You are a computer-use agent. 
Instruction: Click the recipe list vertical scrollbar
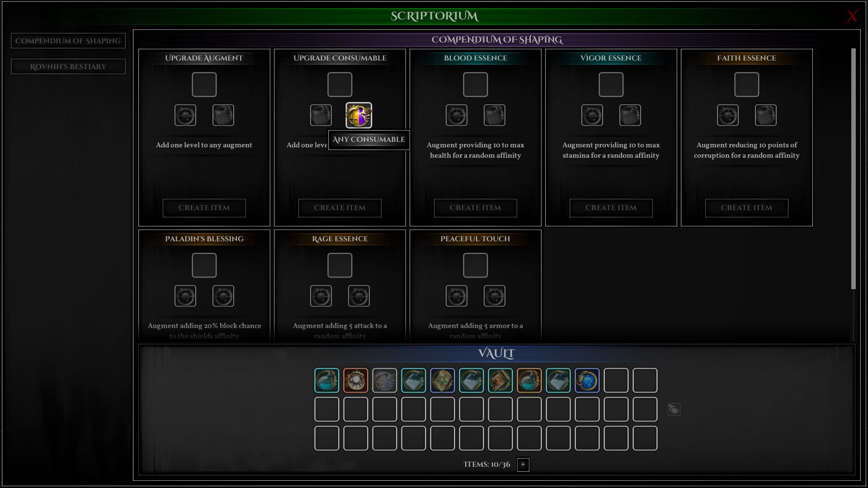click(x=853, y=169)
